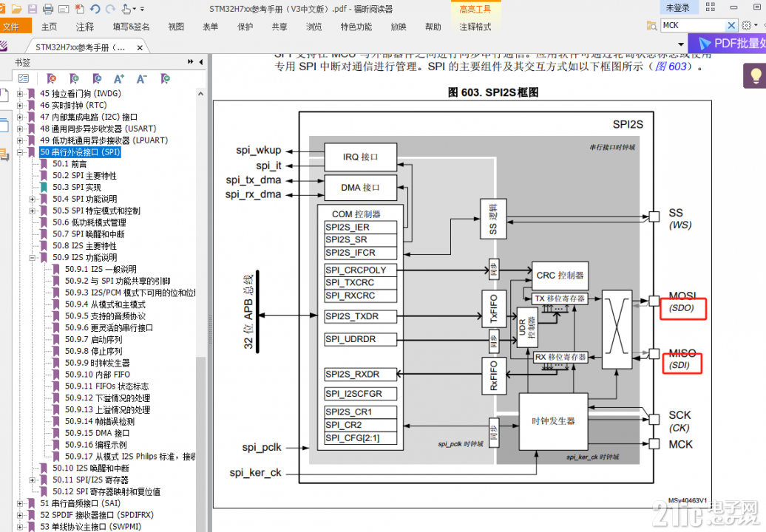Open the 主页 ribbon tab
The height and width of the screenshot is (532, 766).
pyautogui.click(x=49, y=27)
